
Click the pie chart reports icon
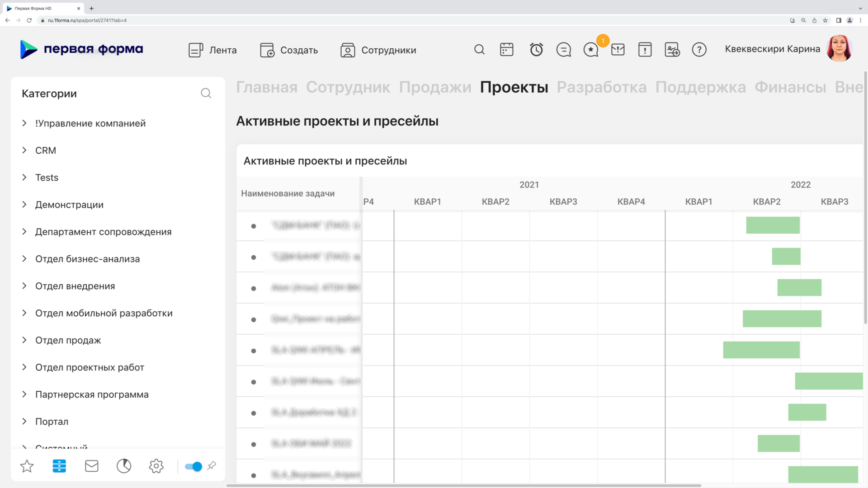click(x=124, y=466)
